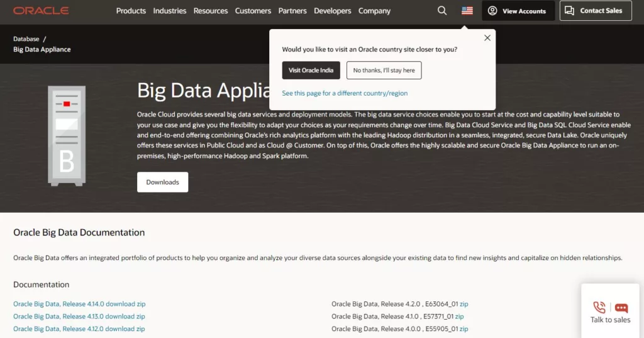This screenshot has height=338, width=644.
Task: Click zip link for Release 4.1.0 E57371_01
Action: [460, 316]
